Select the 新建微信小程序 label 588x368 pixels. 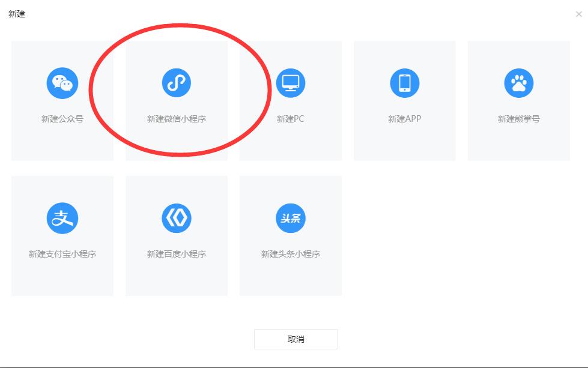[176, 119]
